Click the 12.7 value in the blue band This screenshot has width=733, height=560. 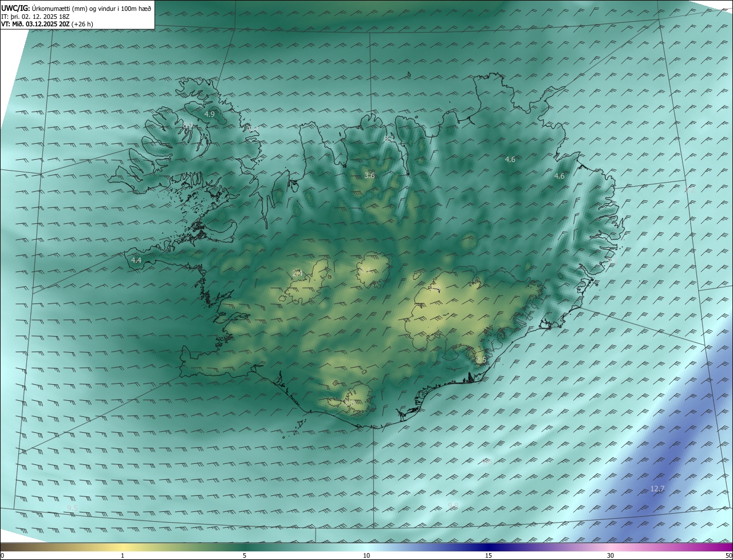pyautogui.click(x=657, y=488)
